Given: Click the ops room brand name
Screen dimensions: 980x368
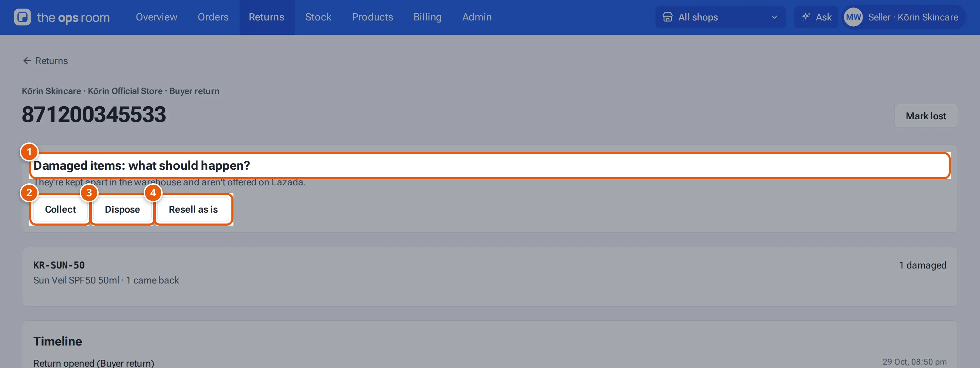Looking at the screenshot, I should 73,17.
